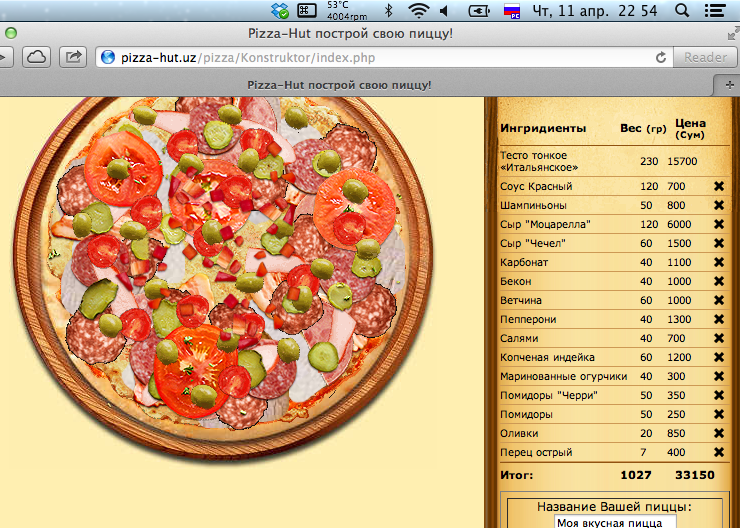The width and height of the screenshot is (740, 528).
Task: Remove Бекон using its X icon
Action: click(719, 281)
